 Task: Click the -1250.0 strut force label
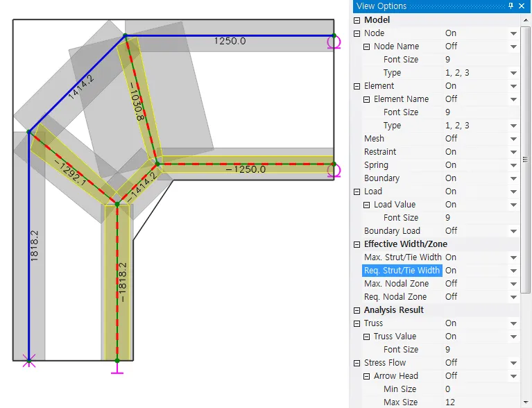[x=246, y=169]
